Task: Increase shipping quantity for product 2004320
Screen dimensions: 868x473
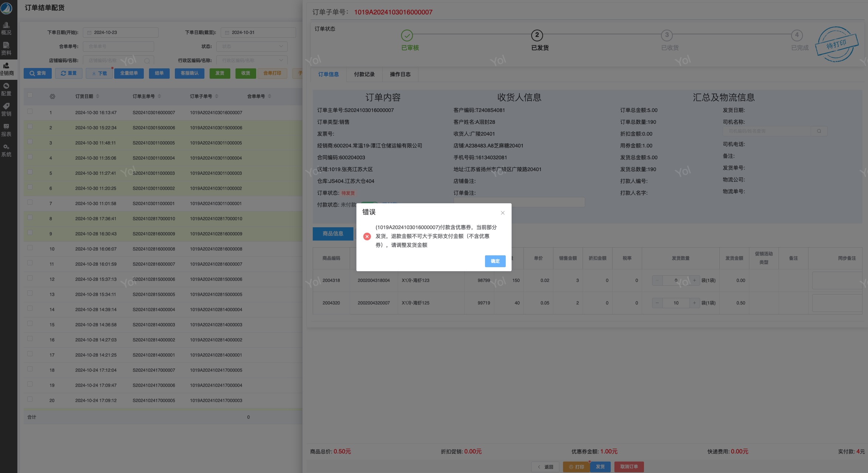Action: click(x=694, y=303)
